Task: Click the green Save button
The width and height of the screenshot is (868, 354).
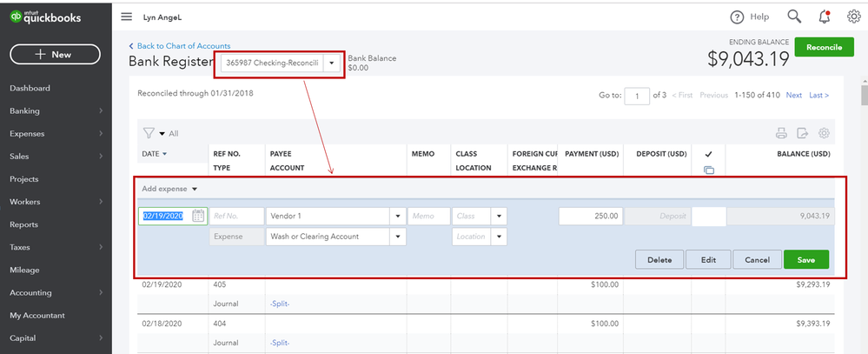Action: coord(806,260)
